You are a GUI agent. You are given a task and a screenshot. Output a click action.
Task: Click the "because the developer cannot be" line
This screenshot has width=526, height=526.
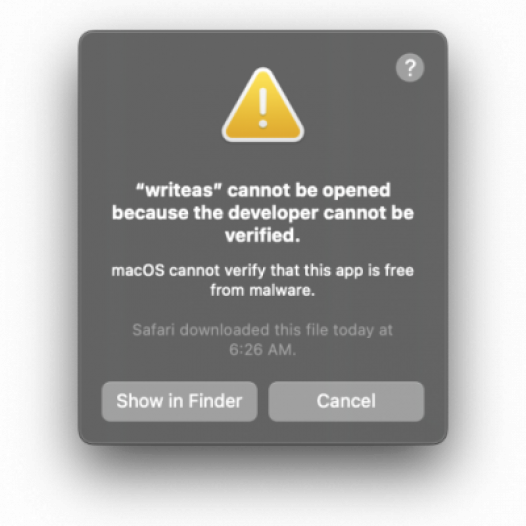tap(263, 213)
